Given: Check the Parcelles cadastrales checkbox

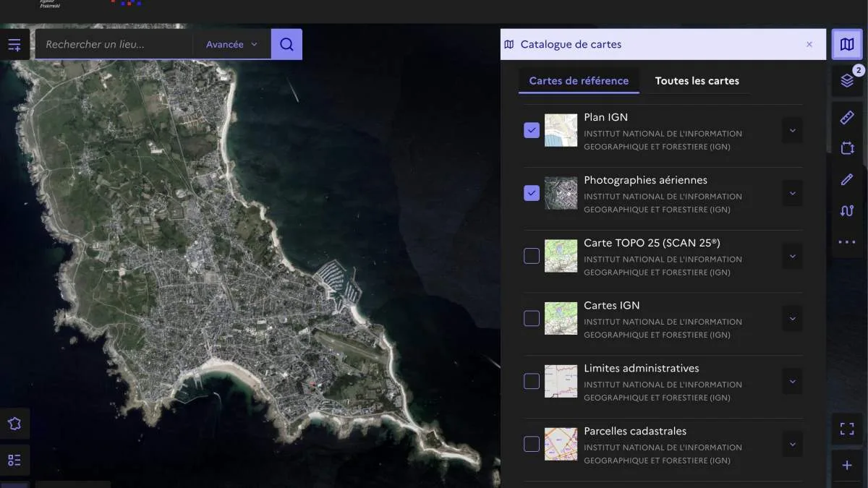Looking at the screenshot, I should click(532, 444).
